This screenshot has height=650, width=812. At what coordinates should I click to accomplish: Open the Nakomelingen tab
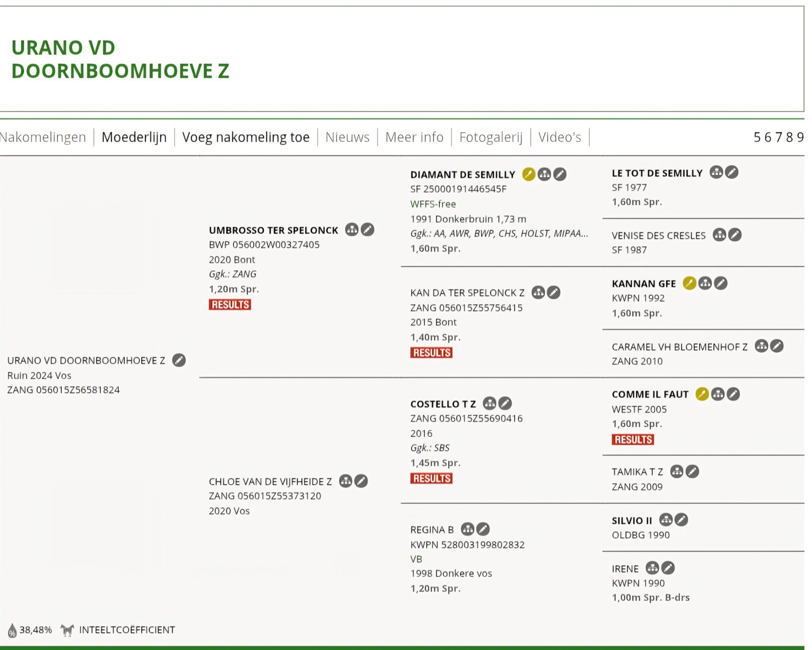click(43, 137)
